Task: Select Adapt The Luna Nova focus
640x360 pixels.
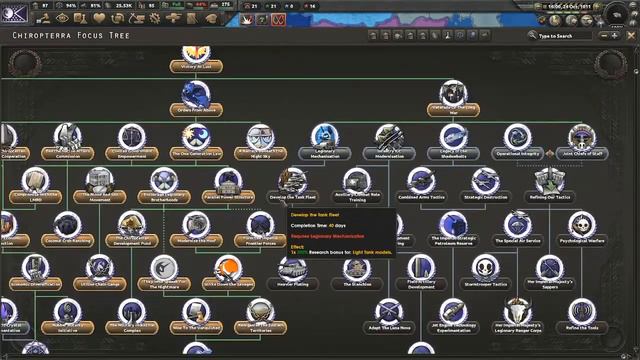Action: pyautogui.click(x=389, y=316)
